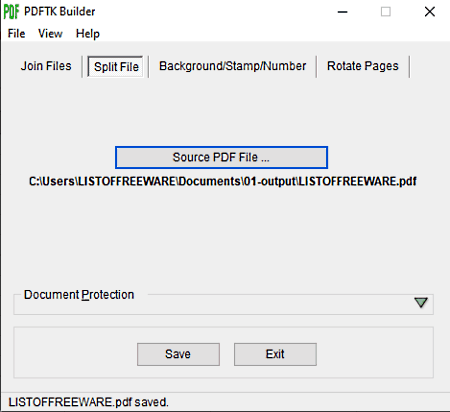Expand Document Protection with green triangle
The width and height of the screenshot is (450, 412).
coord(421,303)
